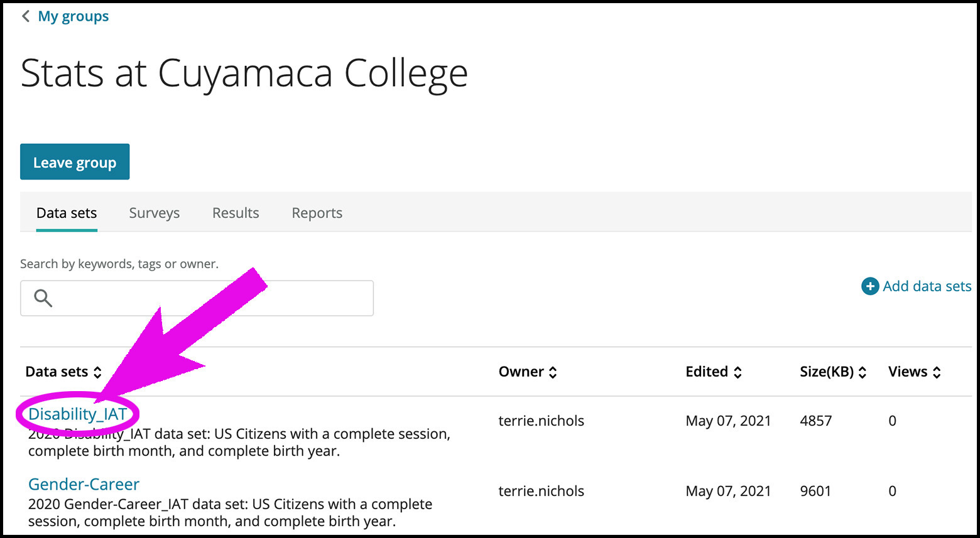Sort by Data sets column arrows
The height and width of the screenshot is (538, 980).
97,372
